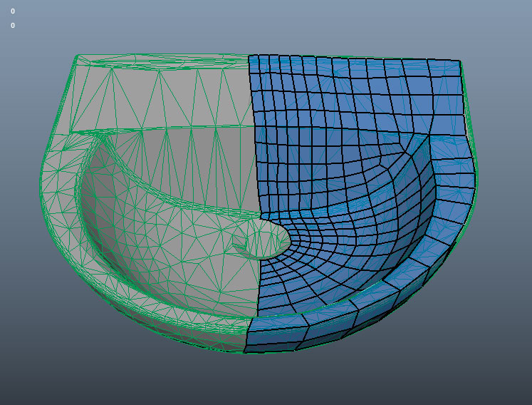Viewport: 532px width, 405px height.
Task: Click the sink drain hole opening
Action: coord(261,240)
